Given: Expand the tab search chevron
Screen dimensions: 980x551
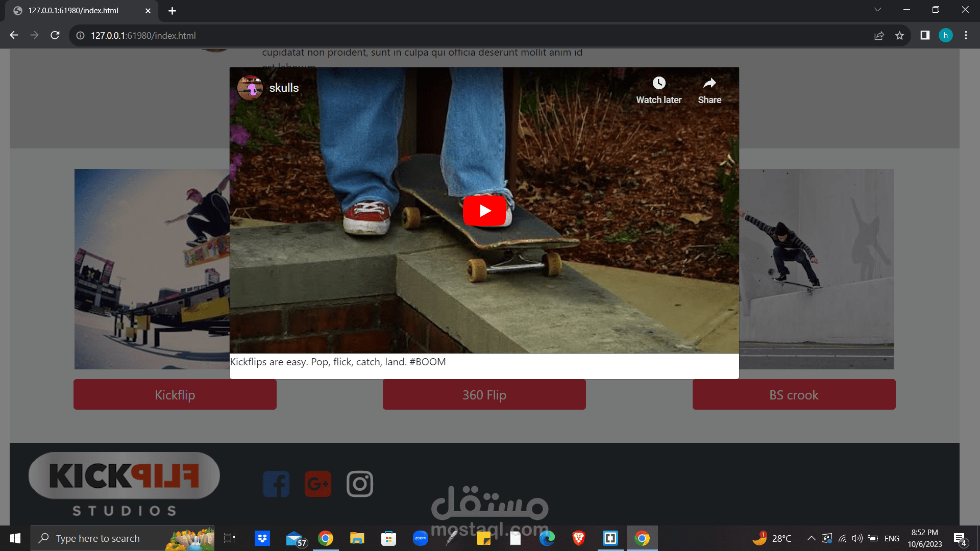Looking at the screenshot, I should 877,10.
